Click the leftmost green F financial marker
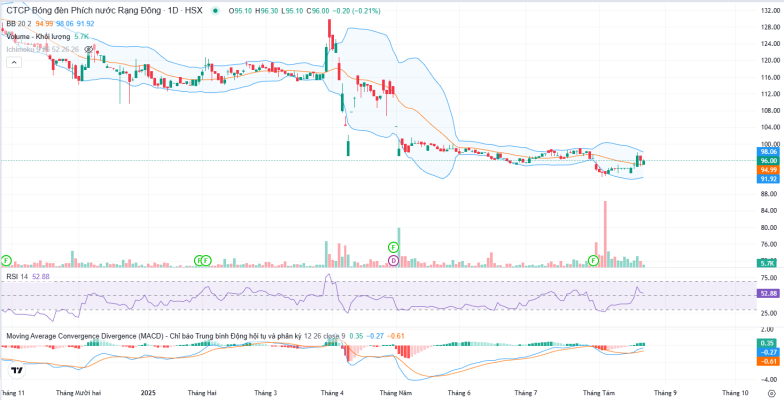The image size is (784, 400). point(6,260)
